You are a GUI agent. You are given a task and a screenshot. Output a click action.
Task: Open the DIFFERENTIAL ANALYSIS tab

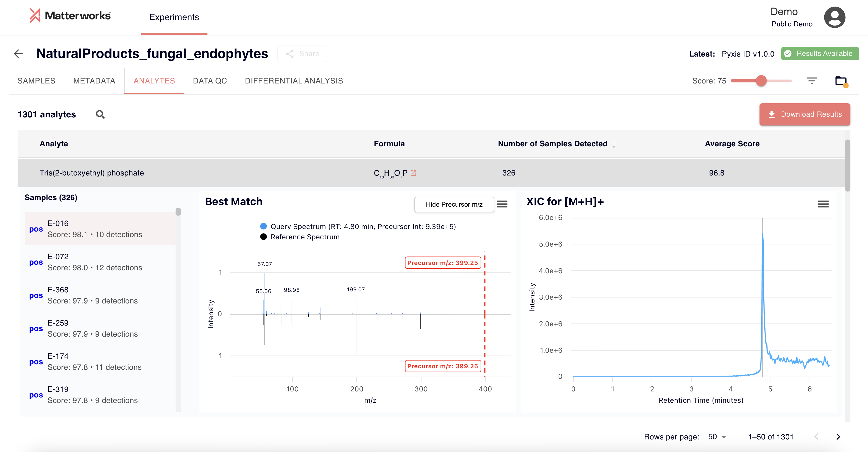294,81
